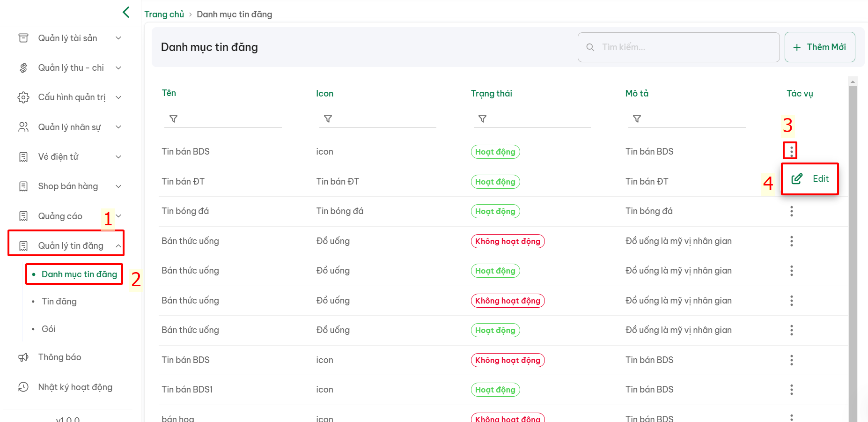This screenshot has height=422, width=868.
Task: Expand the Quản lý tài sản menu
Action: (68, 38)
